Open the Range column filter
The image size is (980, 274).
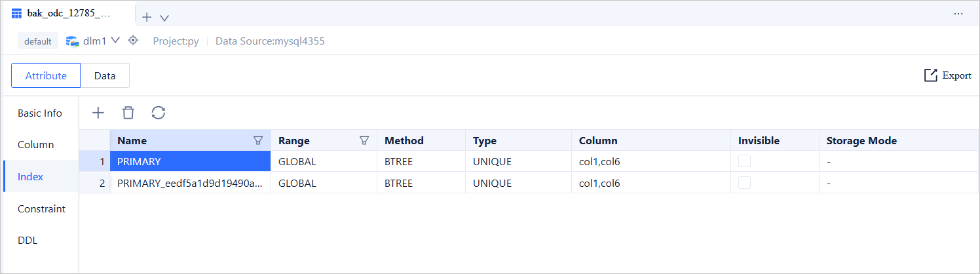point(364,140)
